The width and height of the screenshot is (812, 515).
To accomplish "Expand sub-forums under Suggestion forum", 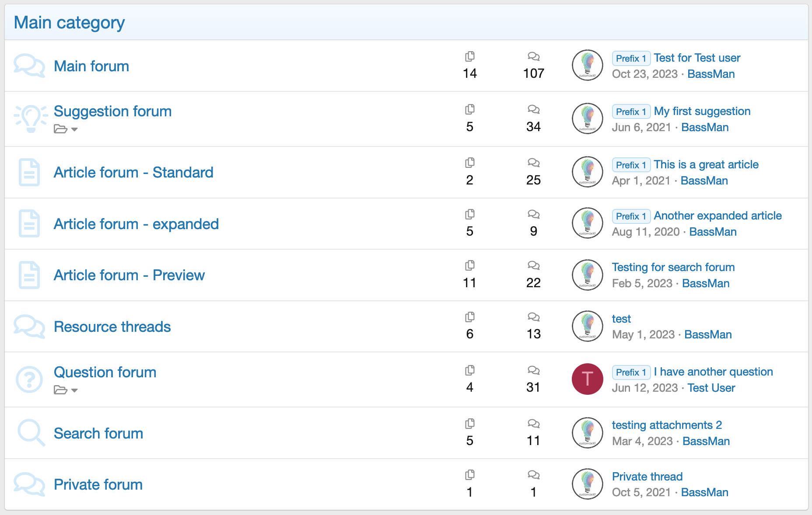I will click(66, 129).
